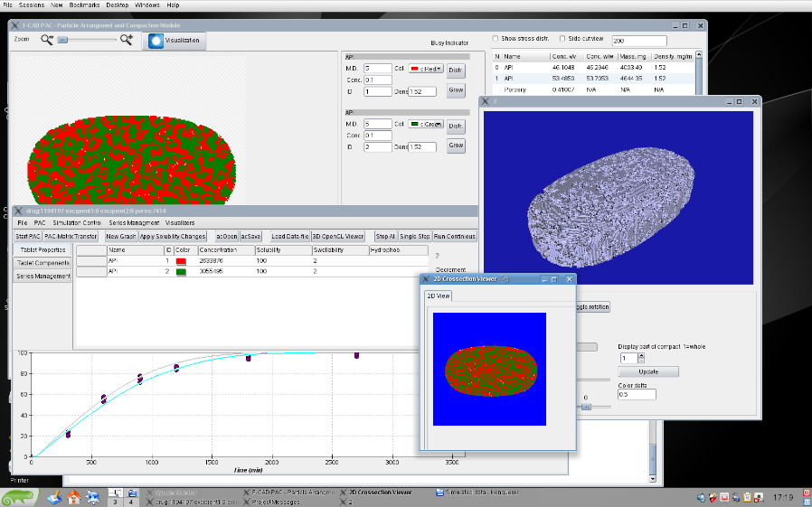This screenshot has width=812, height=507.
Task: Click the zoom slider handle
Action: coord(62,40)
